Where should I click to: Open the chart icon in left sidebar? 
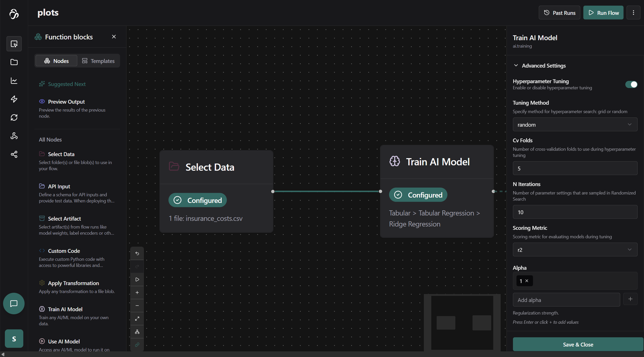[x=14, y=81]
